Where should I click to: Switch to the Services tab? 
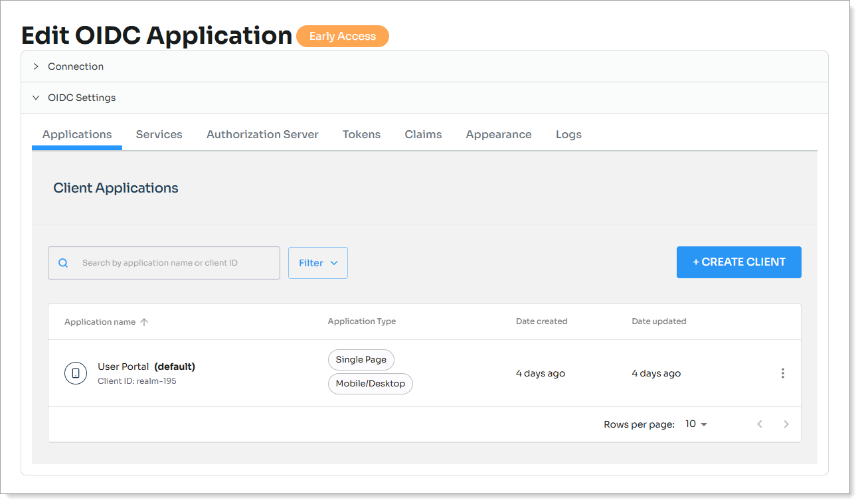159,134
